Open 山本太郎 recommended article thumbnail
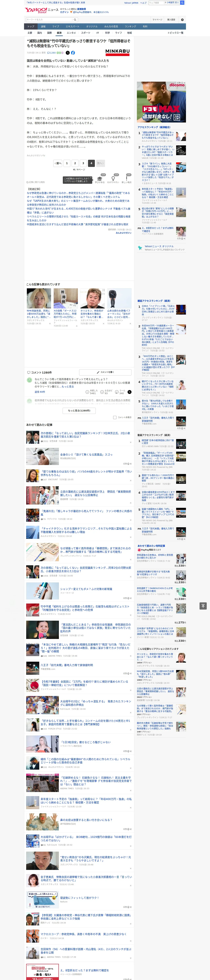Viewport: 210px width, 980px height. (x=119, y=298)
